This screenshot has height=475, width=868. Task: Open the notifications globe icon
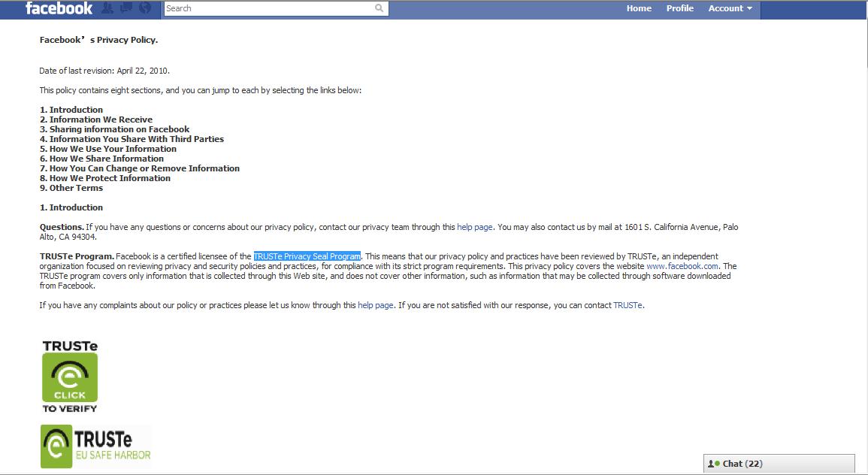[x=145, y=8]
